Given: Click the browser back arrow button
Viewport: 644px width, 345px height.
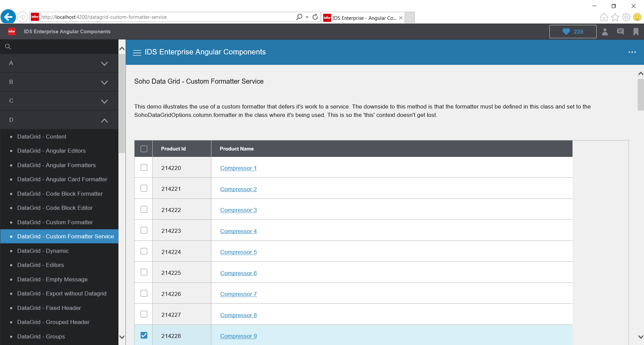Looking at the screenshot, I should click(x=8, y=16).
